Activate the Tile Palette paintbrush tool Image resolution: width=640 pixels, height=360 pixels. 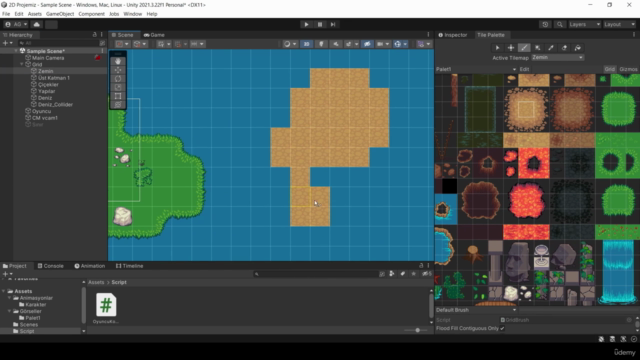[x=524, y=48]
